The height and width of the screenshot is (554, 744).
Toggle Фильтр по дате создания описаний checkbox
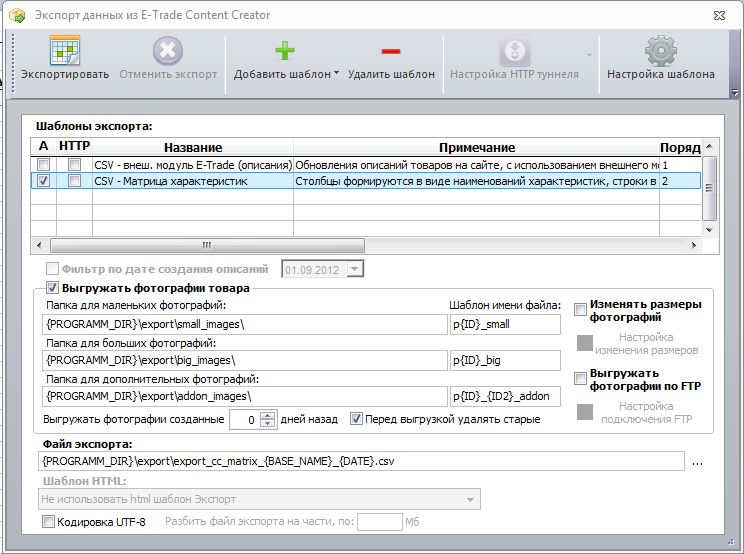click(52, 269)
